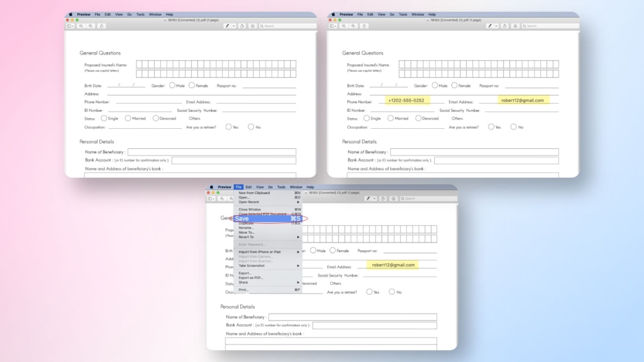Click Name of Beneficiary field in top-left form
Screen dimensions: 644x362
(x=212, y=152)
